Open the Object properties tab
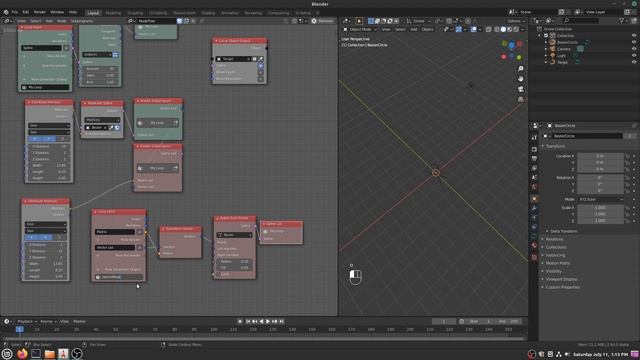The width and height of the screenshot is (640, 360). pos(534,199)
